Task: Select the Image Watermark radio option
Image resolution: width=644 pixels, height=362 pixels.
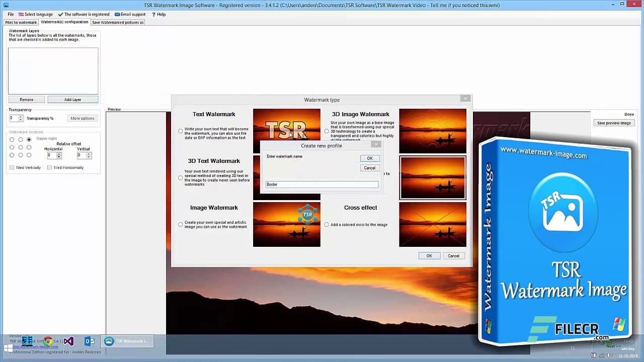Action: tap(181, 225)
